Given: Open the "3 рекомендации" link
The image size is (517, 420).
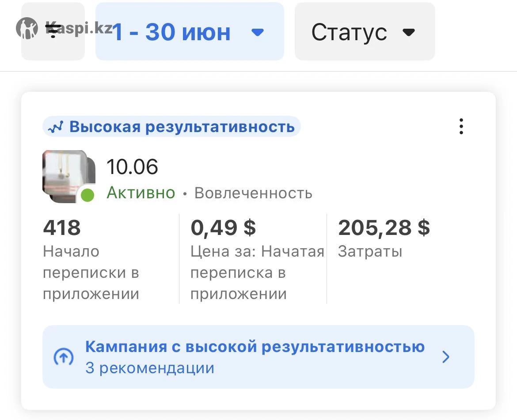Looking at the screenshot, I should pyautogui.click(x=150, y=368).
